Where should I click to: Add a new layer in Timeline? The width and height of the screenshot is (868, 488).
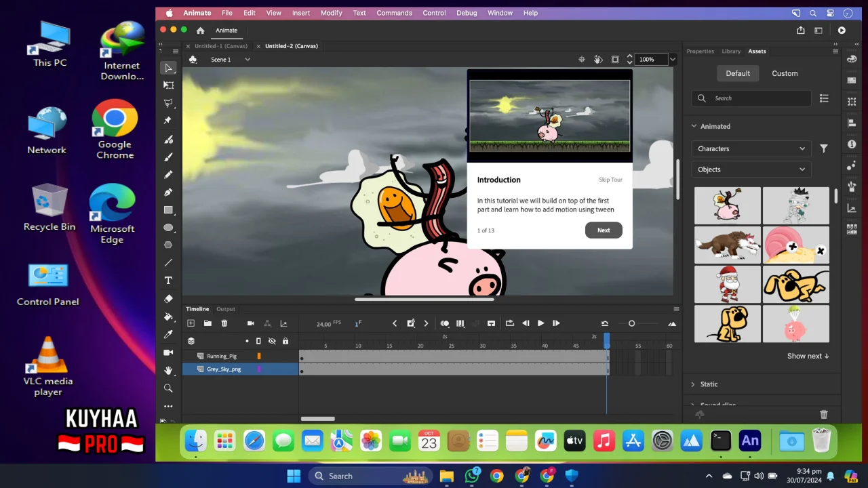tap(191, 323)
